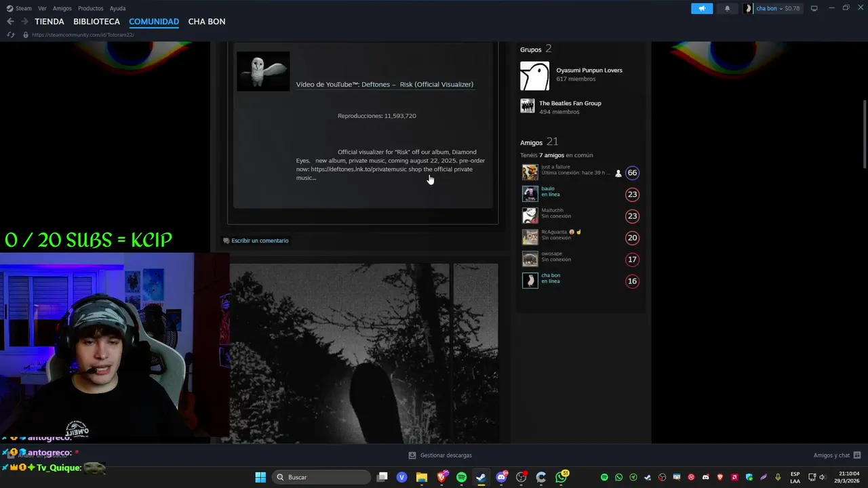The width and height of the screenshot is (868, 488).
Task: Click the microphone tray icon
Action: (778, 477)
